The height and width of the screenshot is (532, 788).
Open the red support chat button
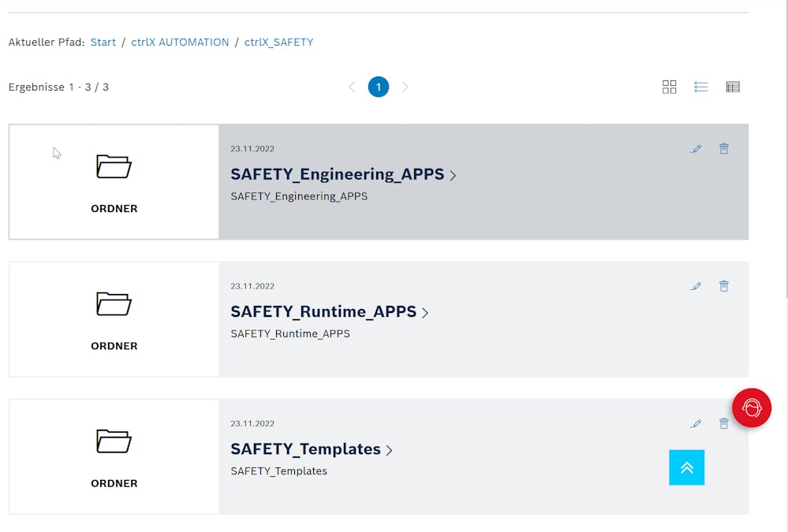point(751,407)
